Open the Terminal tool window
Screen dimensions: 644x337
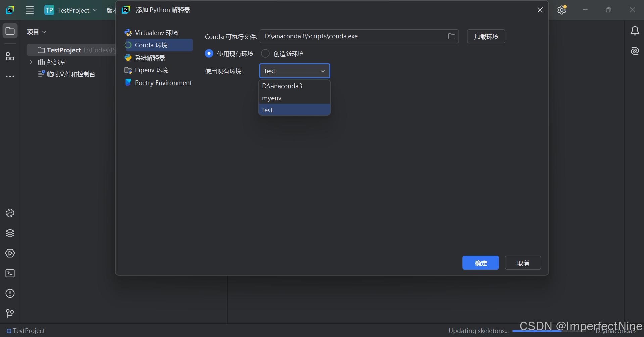click(x=10, y=273)
